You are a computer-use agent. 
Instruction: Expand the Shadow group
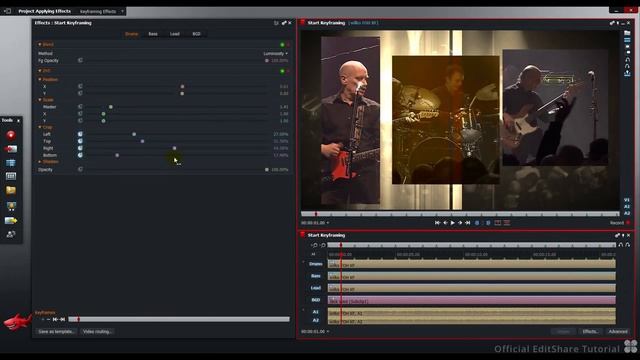(x=40, y=162)
